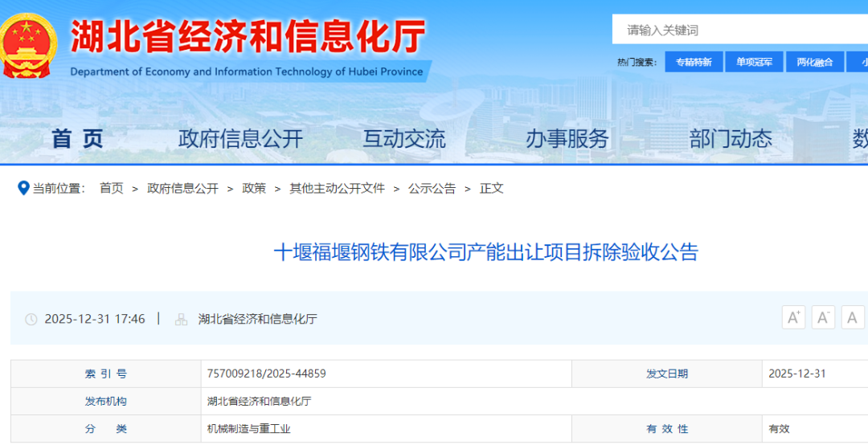
Task: Open 部门动态 navigation item
Action: click(731, 139)
